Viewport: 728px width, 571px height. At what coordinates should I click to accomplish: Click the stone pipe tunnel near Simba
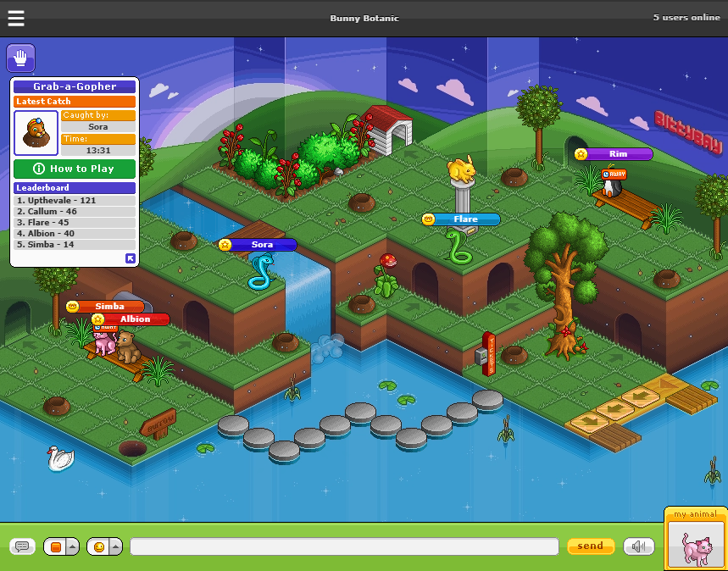pos(134,301)
